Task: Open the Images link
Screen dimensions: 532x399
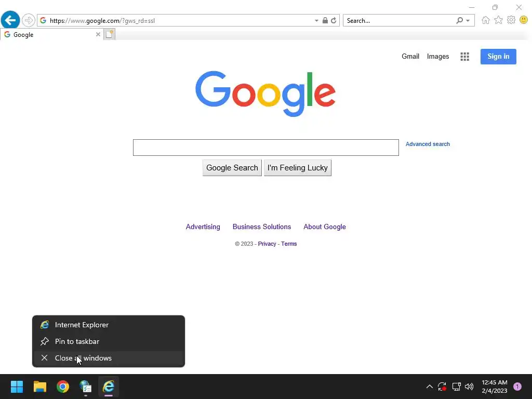Action: pos(437,56)
